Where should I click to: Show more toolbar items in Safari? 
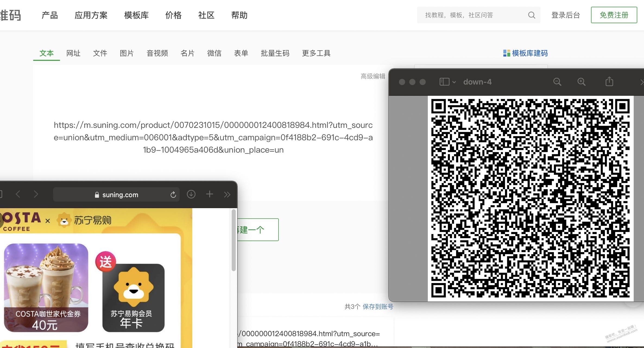tap(227, 194)
